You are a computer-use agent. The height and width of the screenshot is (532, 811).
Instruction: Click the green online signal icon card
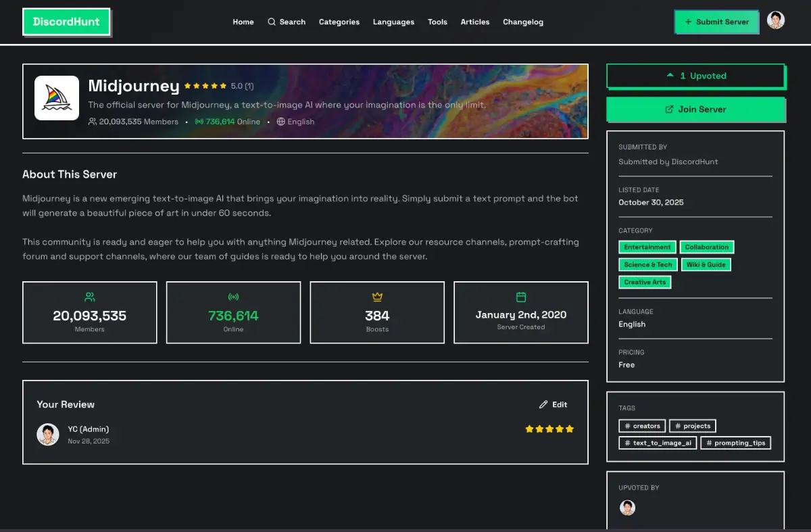pos(233,297)
